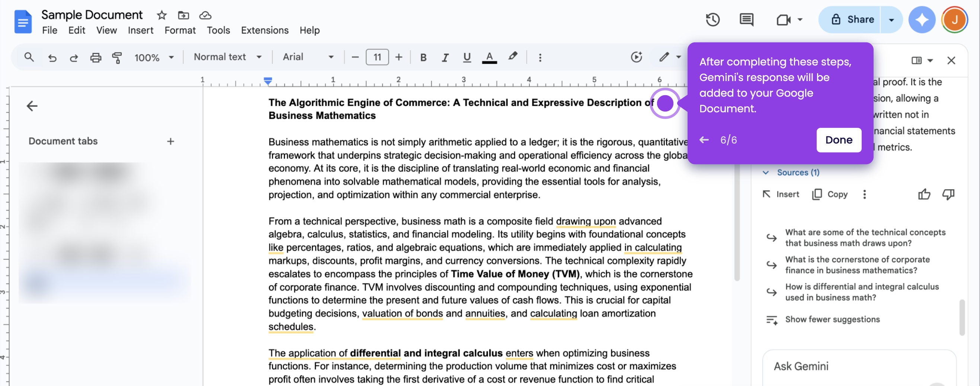Screen dimensions: 980x386
Task: Open Insert menu
Action: (140, 30)
